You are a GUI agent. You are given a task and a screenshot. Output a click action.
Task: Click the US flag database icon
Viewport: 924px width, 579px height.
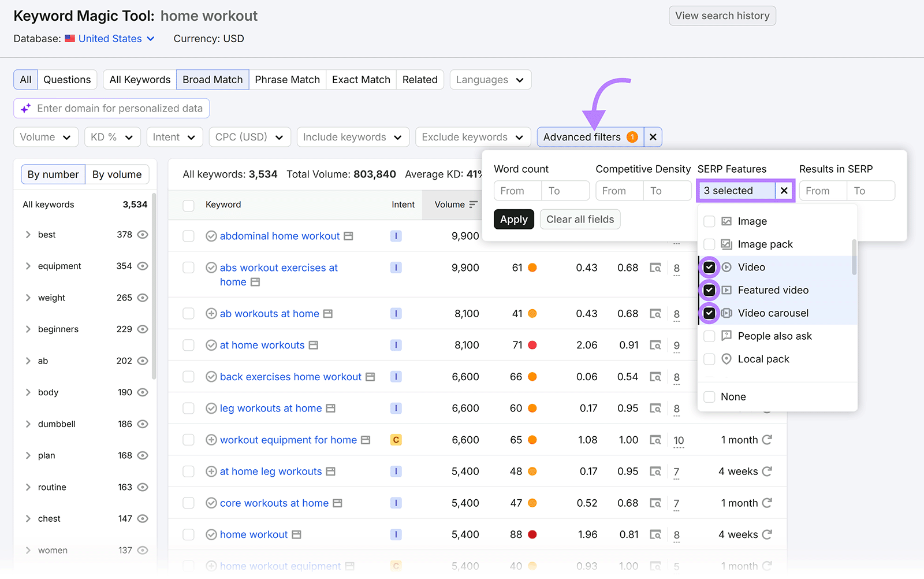tap(70, 39)
